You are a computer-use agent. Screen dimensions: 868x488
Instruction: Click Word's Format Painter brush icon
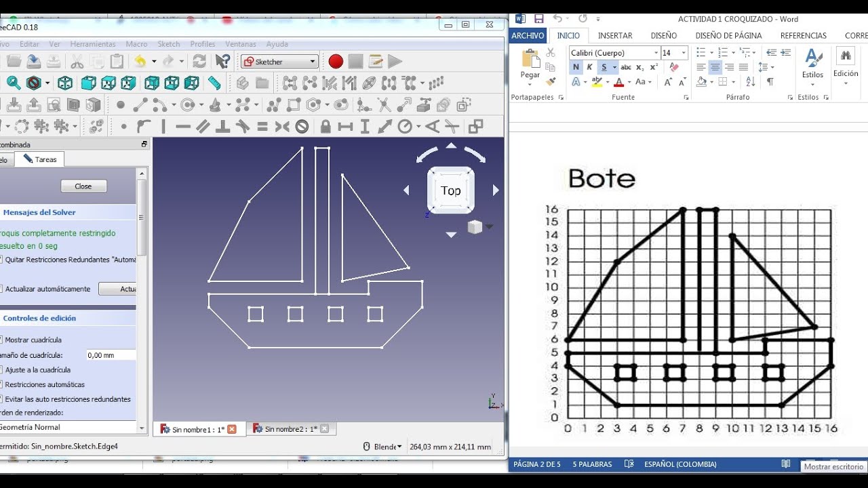(551, 81)
